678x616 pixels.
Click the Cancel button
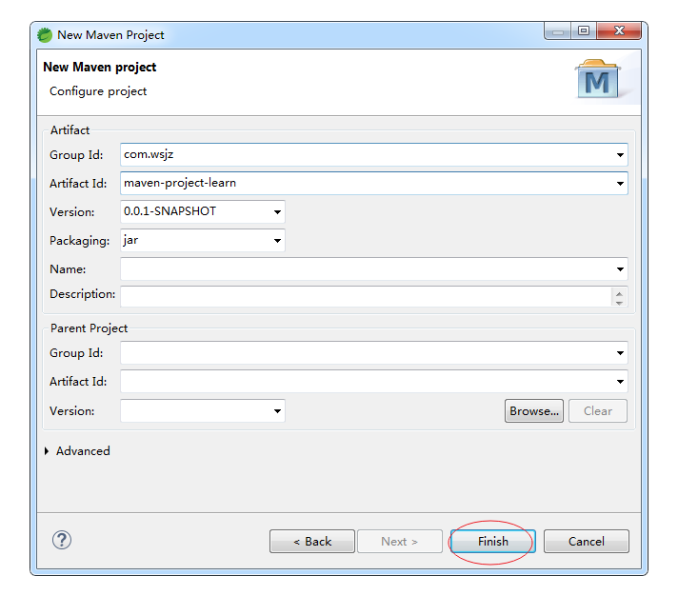[x=587, y=541]
